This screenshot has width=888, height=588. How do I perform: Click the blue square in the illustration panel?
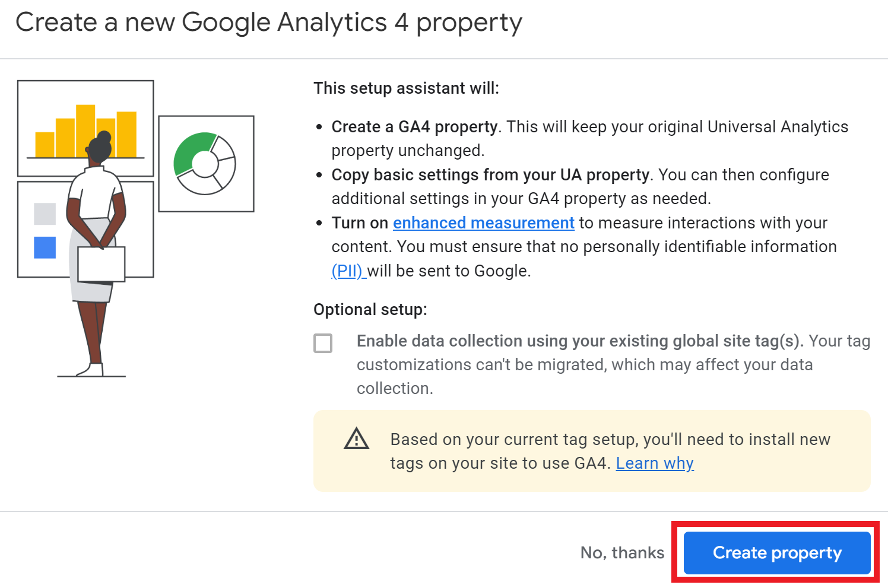tap(45, 248)
